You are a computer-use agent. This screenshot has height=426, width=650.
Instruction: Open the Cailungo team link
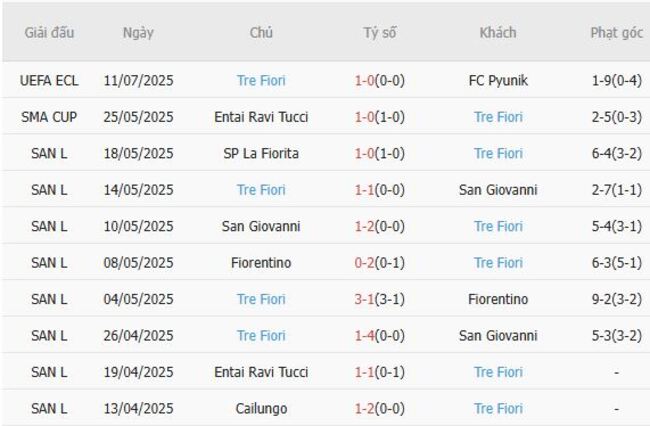point(261,409)
